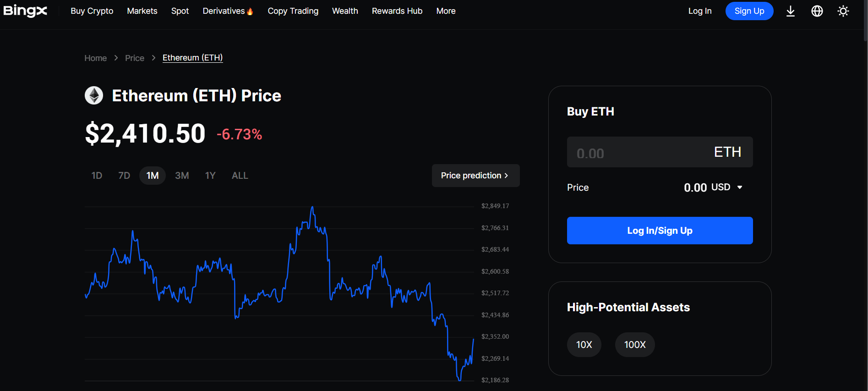Open the USD currency dropdown
Screen dimensions: 868x391
coord(726,187)
